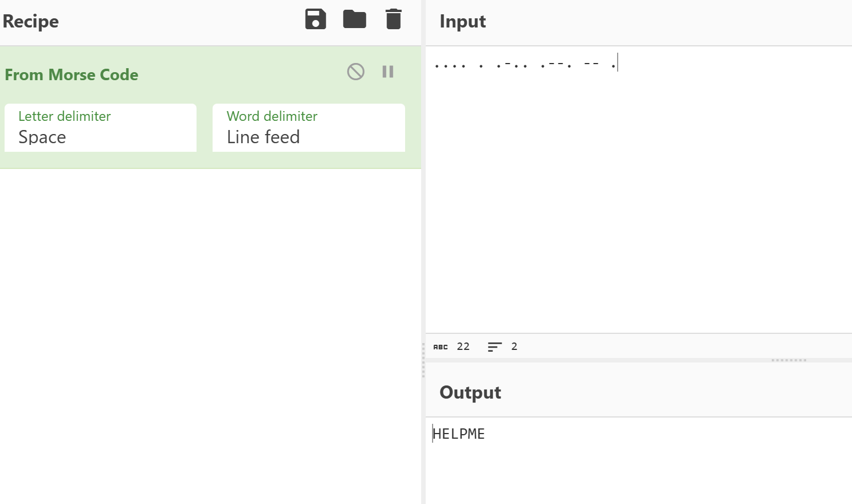The height and width of the screenshot is (504, 852).
Task: Click into the Morse code input text
Action: (524, 65)
